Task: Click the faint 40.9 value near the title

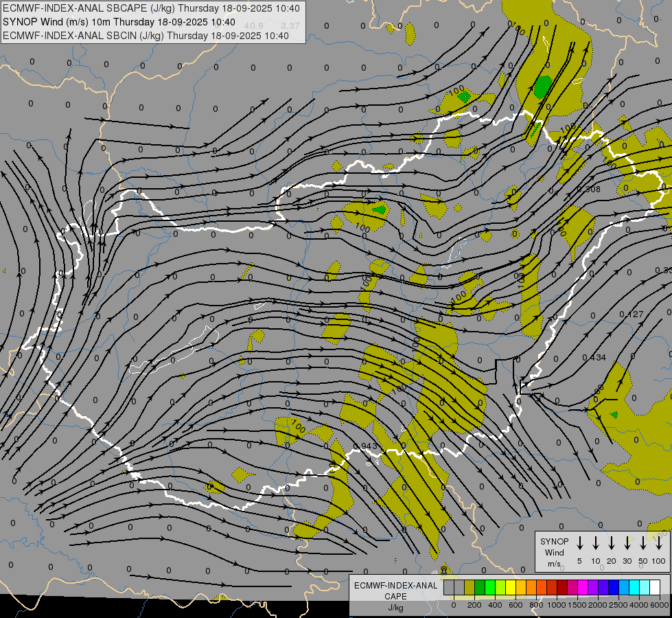Action: [253, 25]
